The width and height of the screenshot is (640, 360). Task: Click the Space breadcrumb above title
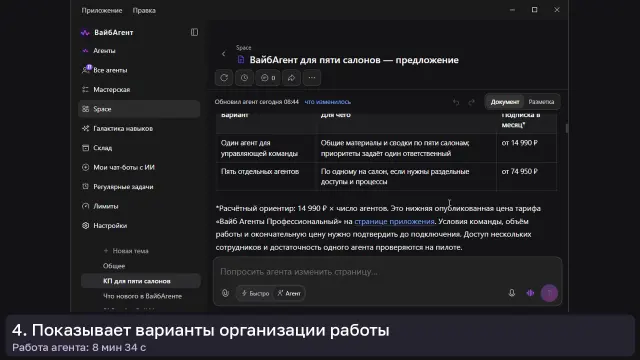point(244,48)
